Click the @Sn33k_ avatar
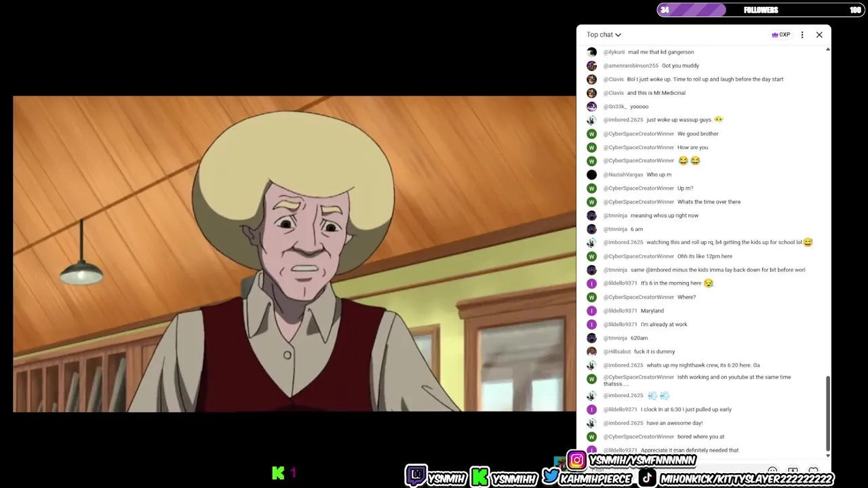Image resolution: width=868 pixels, height=488 pixels. click(592, 106)
